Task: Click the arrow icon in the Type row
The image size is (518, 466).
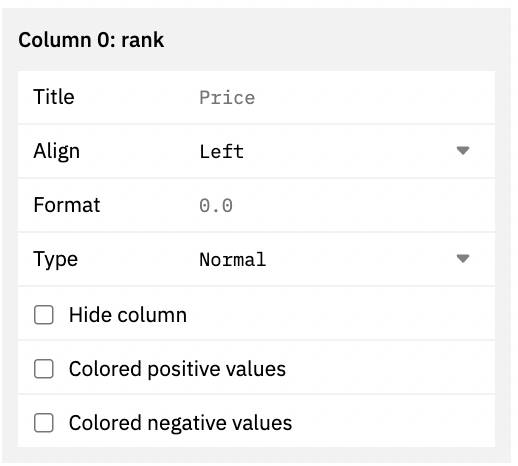Action: coord(463,258)
